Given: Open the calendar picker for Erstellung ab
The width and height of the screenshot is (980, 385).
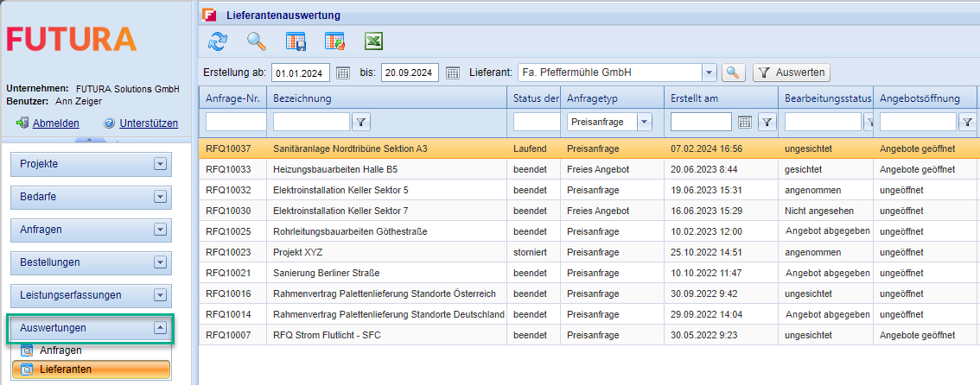Looking at the screenshot, I should click(343, 73).
